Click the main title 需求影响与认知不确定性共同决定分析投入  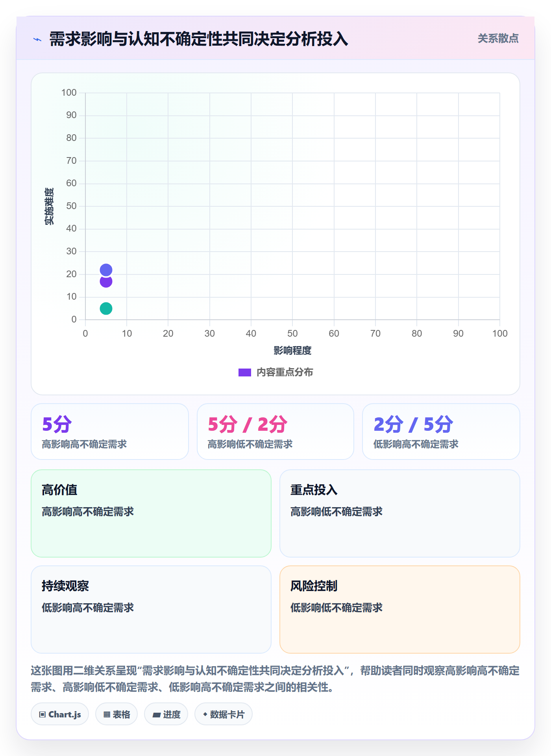pyautogui.click(x=199, y=39)
